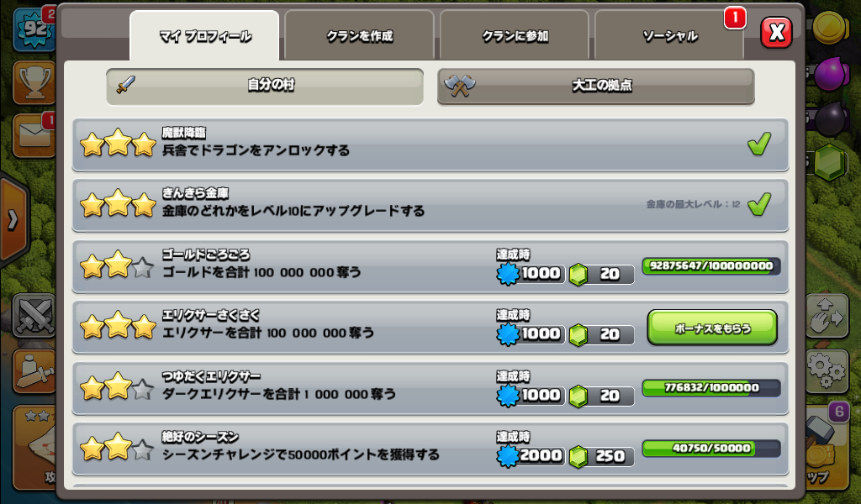This screenshot has height=504, width=861.
Task: Open the settings gears icon
Action: (827, 370)
